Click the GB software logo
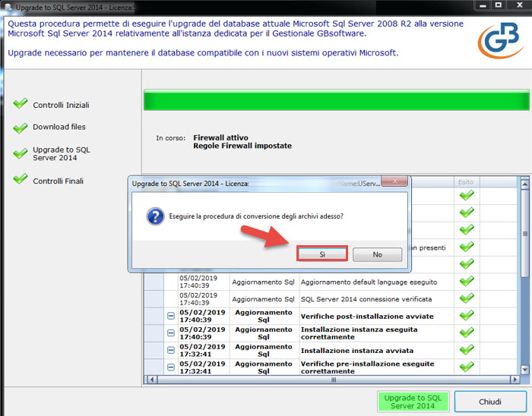The height and width of the screenshot is (416, 532). pos(500,40)
